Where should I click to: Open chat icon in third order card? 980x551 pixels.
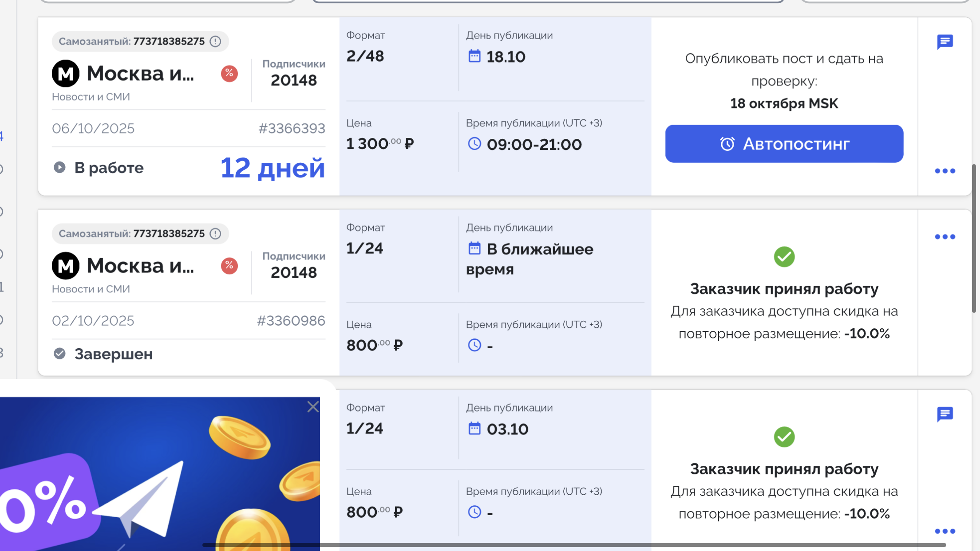click(945, 414)
